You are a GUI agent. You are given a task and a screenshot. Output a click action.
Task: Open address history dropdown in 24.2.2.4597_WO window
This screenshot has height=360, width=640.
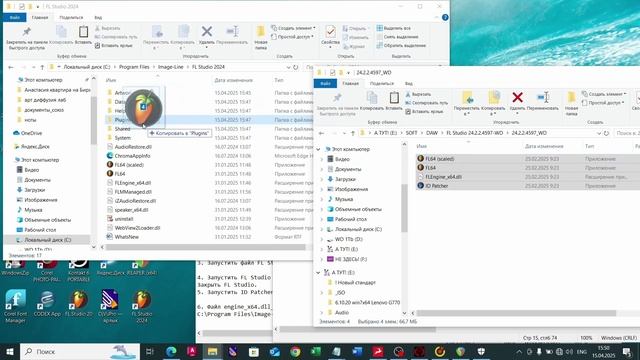pos(599,133)
